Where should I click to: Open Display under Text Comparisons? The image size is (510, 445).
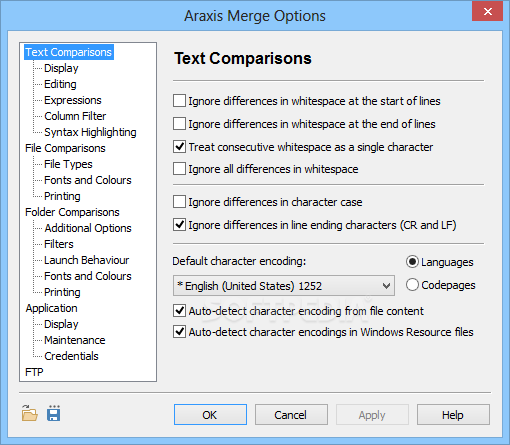click(61, 68)
